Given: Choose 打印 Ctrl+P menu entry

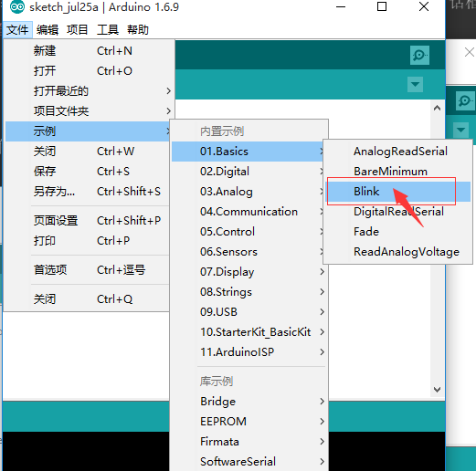Looking at the screenshot, I should [x=88, y=241].
